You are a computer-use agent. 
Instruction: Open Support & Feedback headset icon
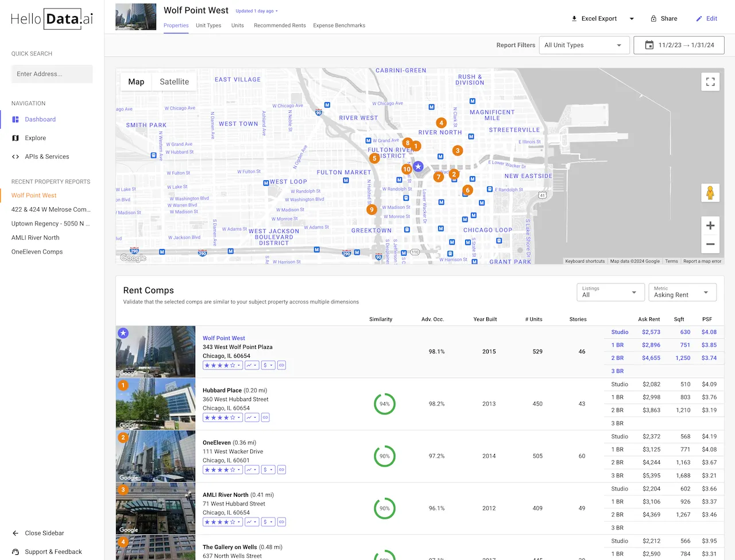click(16, 552)
